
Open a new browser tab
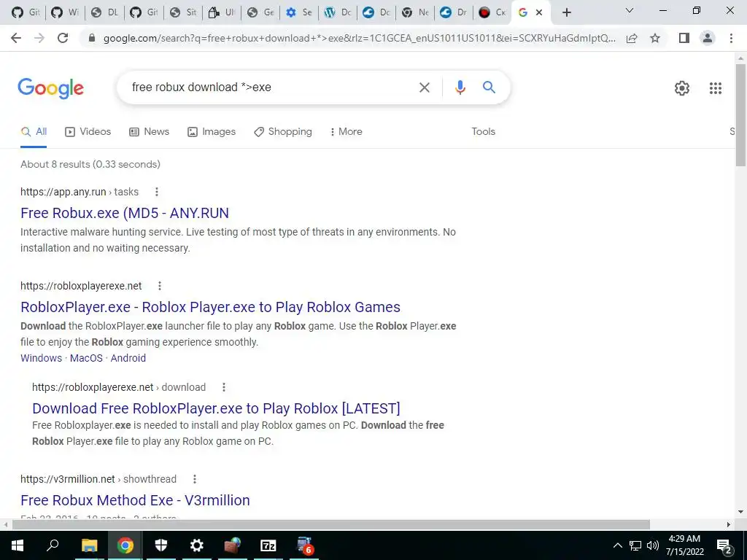point(566,12)
